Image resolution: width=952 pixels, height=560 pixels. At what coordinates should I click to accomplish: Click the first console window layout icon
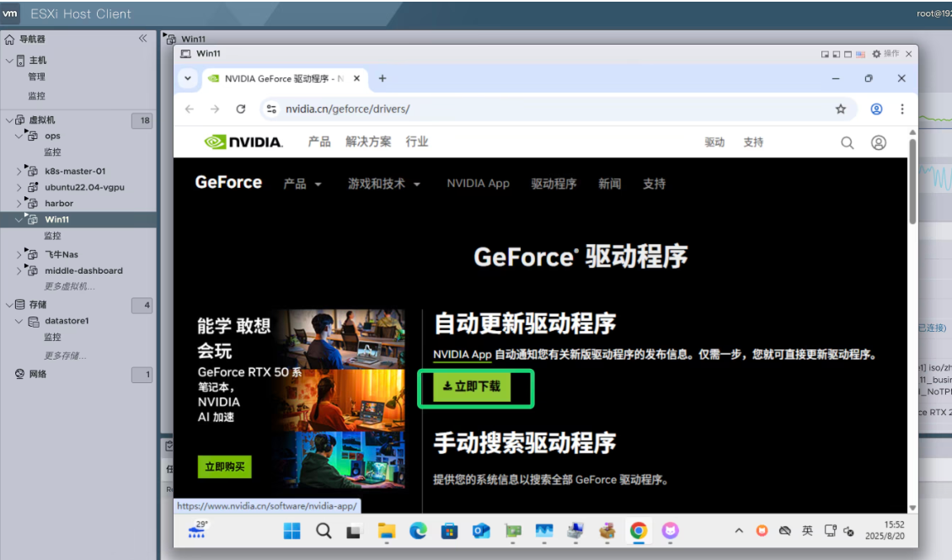click(x=825, y=55)
